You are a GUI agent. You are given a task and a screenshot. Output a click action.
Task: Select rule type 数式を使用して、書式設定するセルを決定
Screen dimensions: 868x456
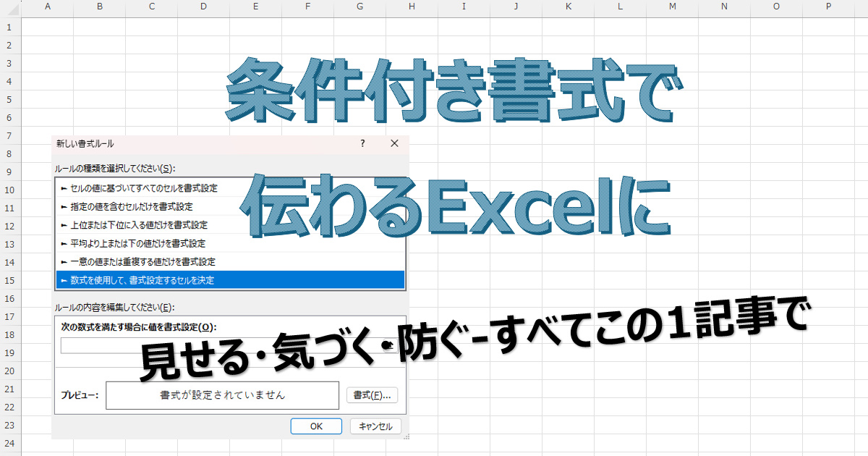230,279
